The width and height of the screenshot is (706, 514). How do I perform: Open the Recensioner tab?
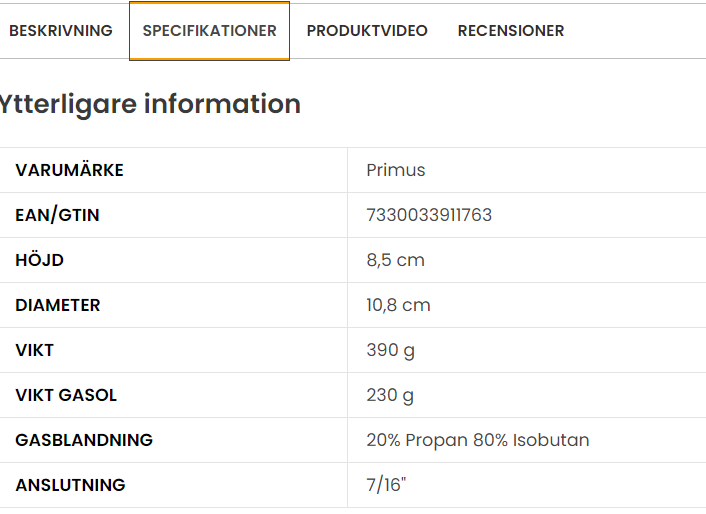click(x=511, y=31)
